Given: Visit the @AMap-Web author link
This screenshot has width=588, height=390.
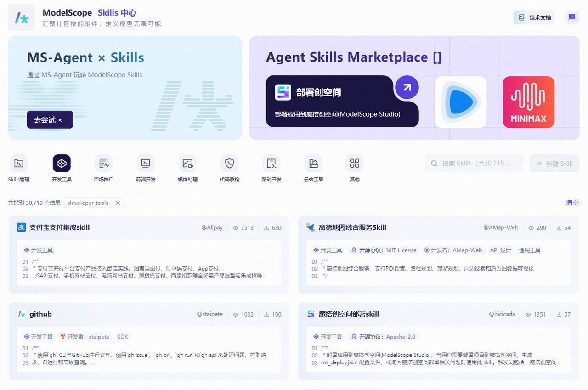Looking at the screenshot, I should tap(501, 227).
